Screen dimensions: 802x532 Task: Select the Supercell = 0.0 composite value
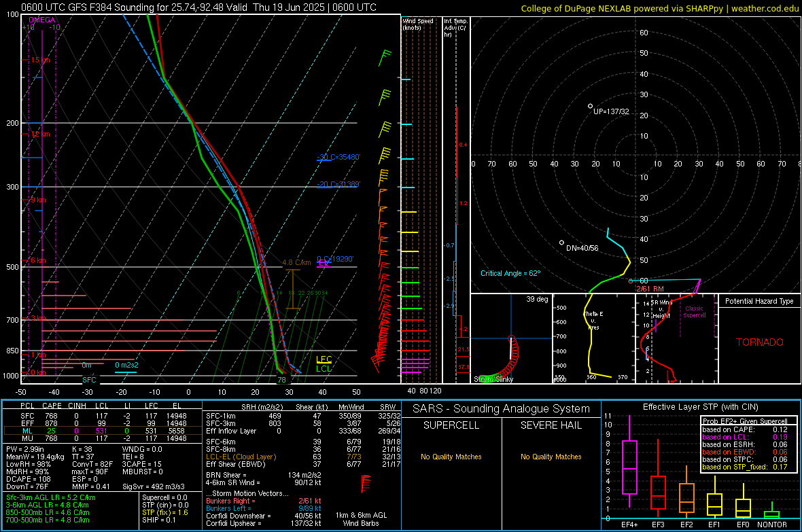[x=164, y=497]
